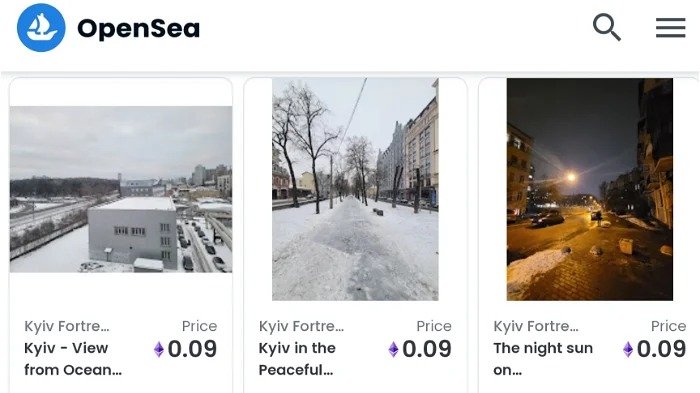This screenshot has width=700, height=393.
Task: Click the OpenSea sailboat logo icon
Action: [x=41, y=28]
